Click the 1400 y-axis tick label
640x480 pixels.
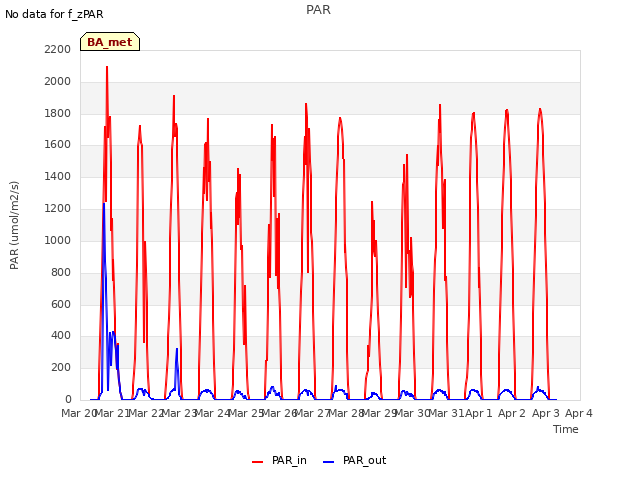coord(58,176)
